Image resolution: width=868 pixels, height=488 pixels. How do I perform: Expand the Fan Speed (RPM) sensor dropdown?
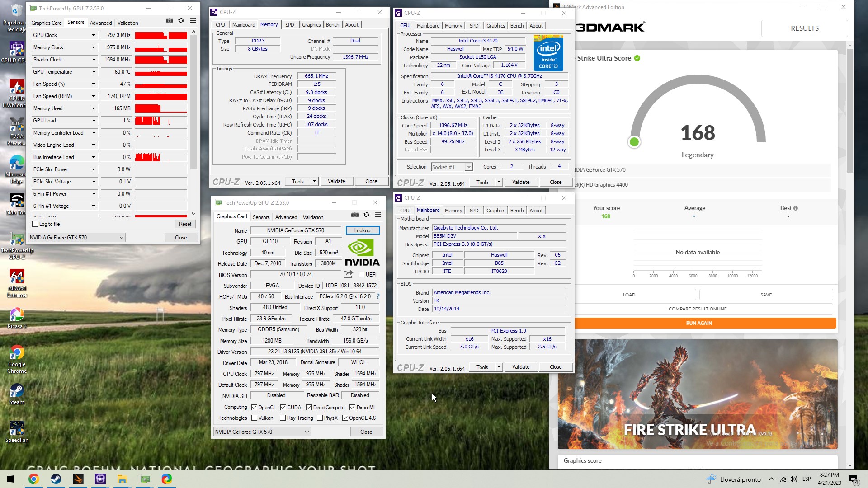94,96
